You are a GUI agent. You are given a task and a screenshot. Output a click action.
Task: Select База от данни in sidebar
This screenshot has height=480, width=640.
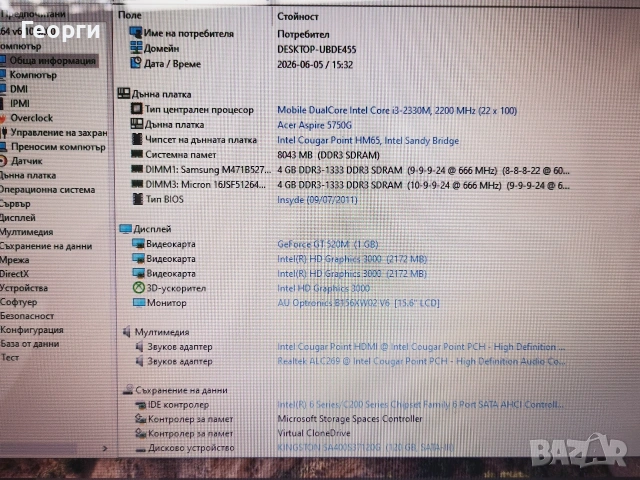click(29, 344)
